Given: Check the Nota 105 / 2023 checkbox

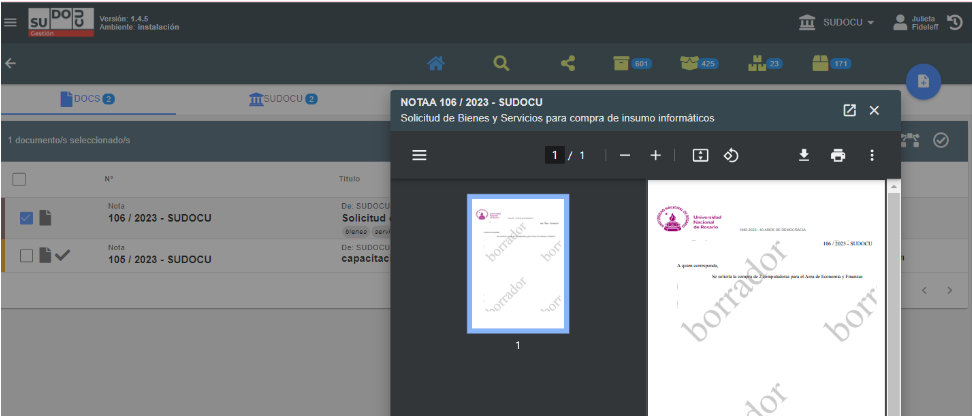Looking at the screenshot, I should (26, 255).
